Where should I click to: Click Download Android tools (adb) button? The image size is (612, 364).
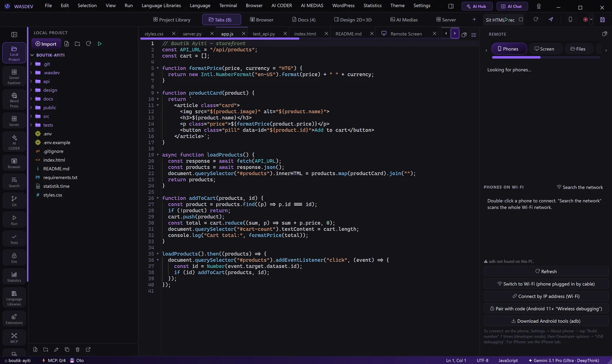pos(546,321)
